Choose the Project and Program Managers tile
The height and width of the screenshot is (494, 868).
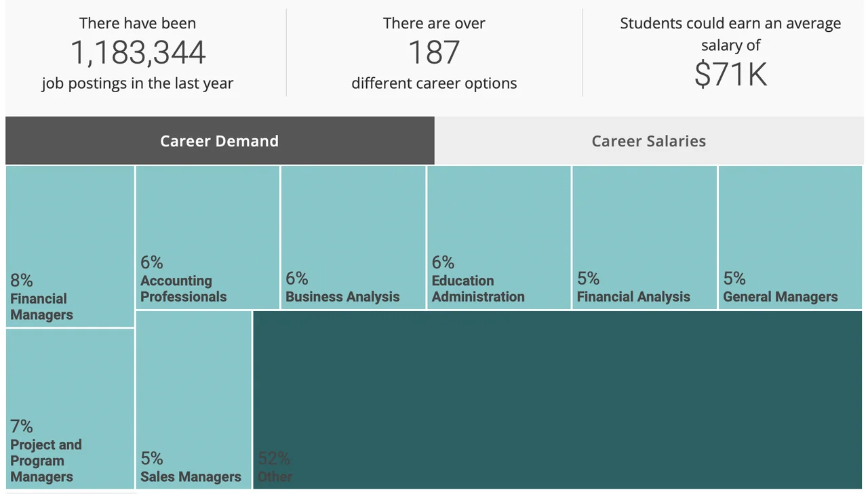point(70,409)
